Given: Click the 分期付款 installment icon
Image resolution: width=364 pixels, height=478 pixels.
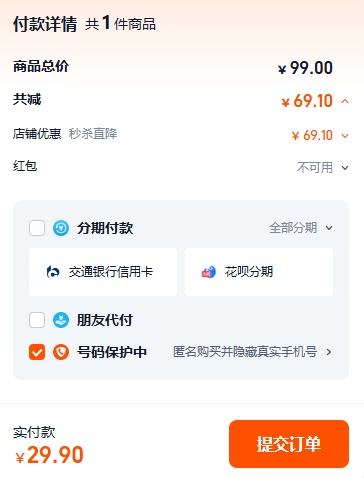Looking at the screenshot, I should click(x=61, y=228).
